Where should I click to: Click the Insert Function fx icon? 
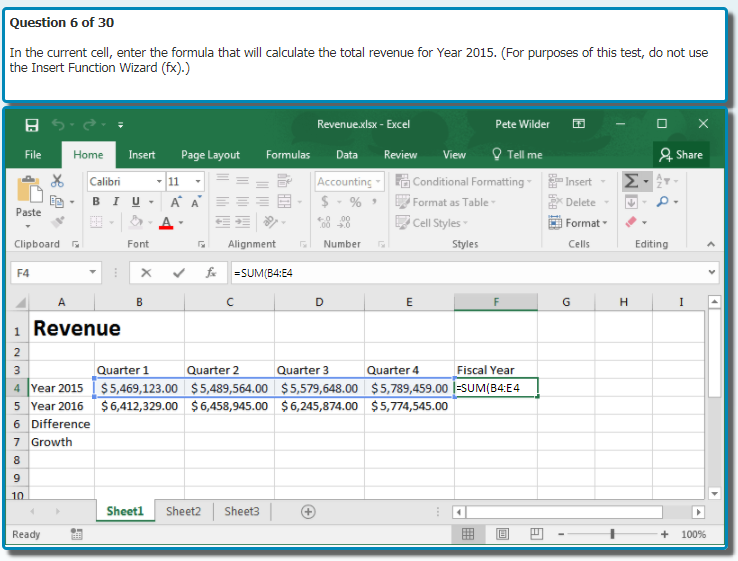[x=210, y=272]
